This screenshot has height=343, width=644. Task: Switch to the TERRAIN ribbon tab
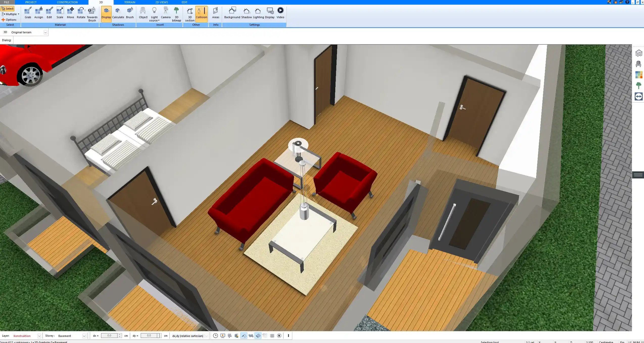pos(130,2)
